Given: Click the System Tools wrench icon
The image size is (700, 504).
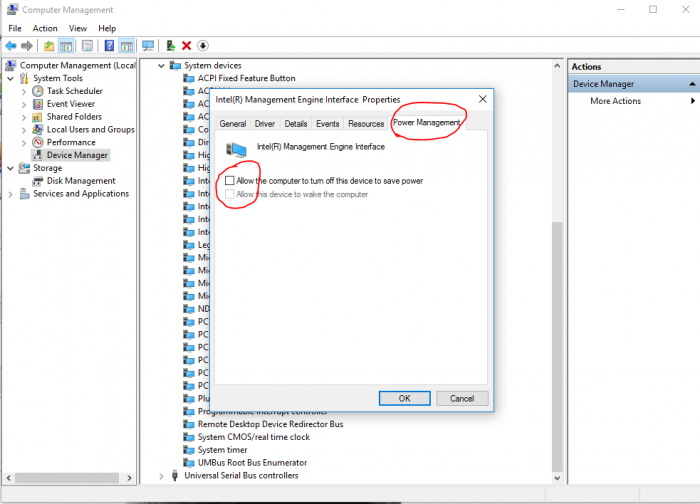Looking at the screenshot, I should tap(24, 79).
